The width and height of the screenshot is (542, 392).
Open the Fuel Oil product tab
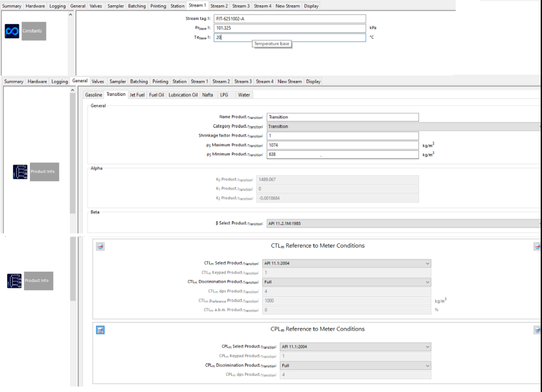tap(157, 94)
